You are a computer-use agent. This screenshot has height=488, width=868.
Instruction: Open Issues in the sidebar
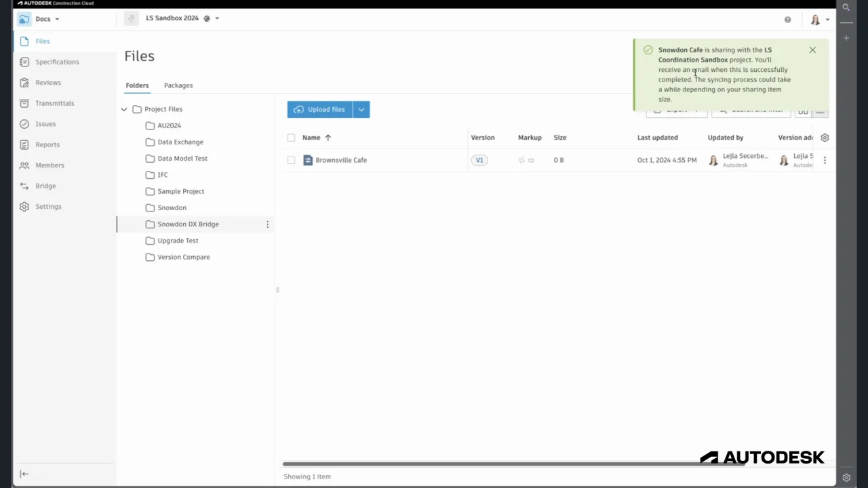click(45, 124)
